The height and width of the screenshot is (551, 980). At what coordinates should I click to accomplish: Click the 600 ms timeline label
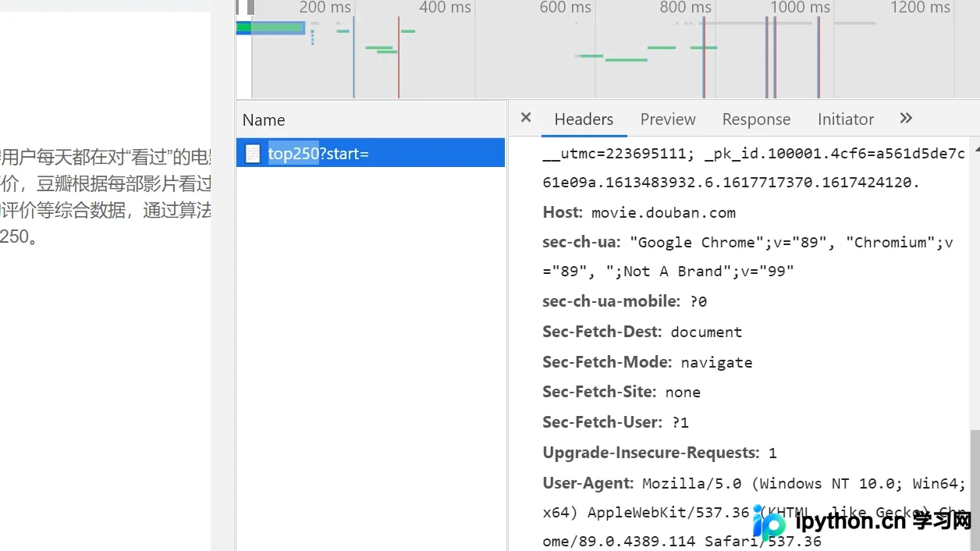[565, 8]
